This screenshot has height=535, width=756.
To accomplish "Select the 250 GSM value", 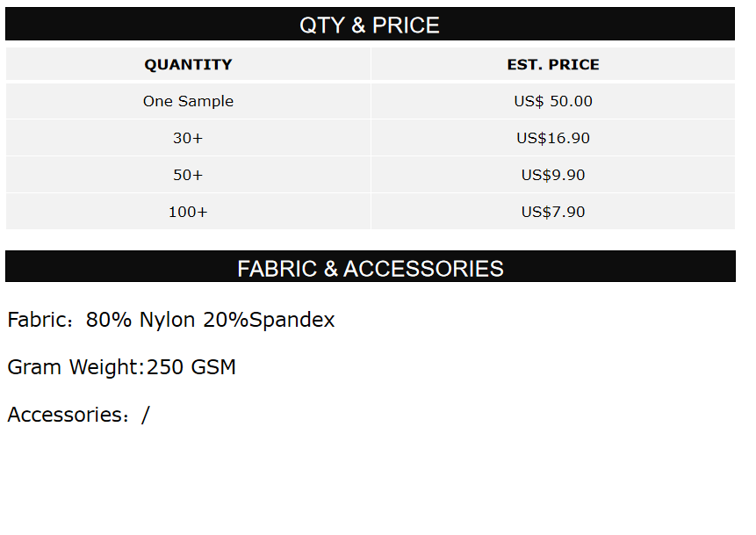I will click(x=191, y=367).
